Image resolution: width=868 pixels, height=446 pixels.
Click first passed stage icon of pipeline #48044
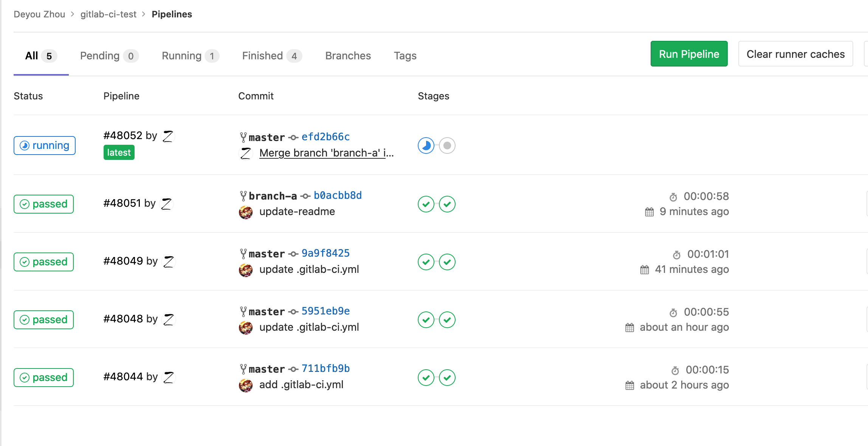click(426, 378)
